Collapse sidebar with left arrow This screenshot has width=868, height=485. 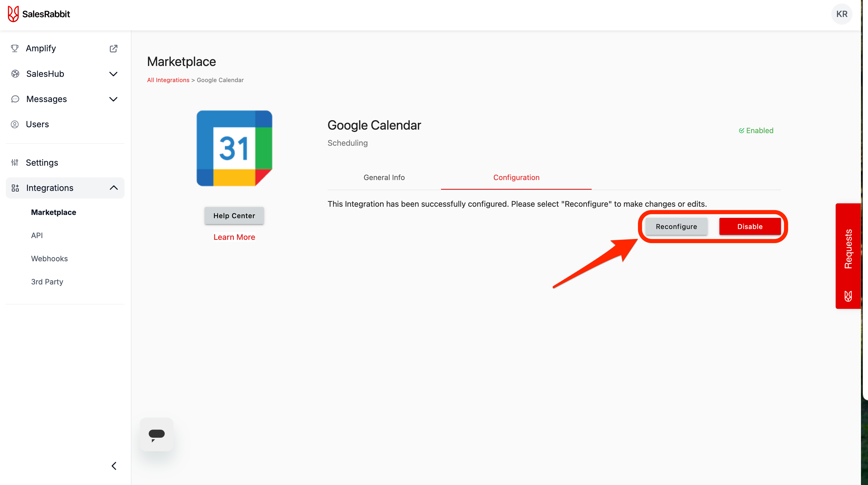[114, 466]
